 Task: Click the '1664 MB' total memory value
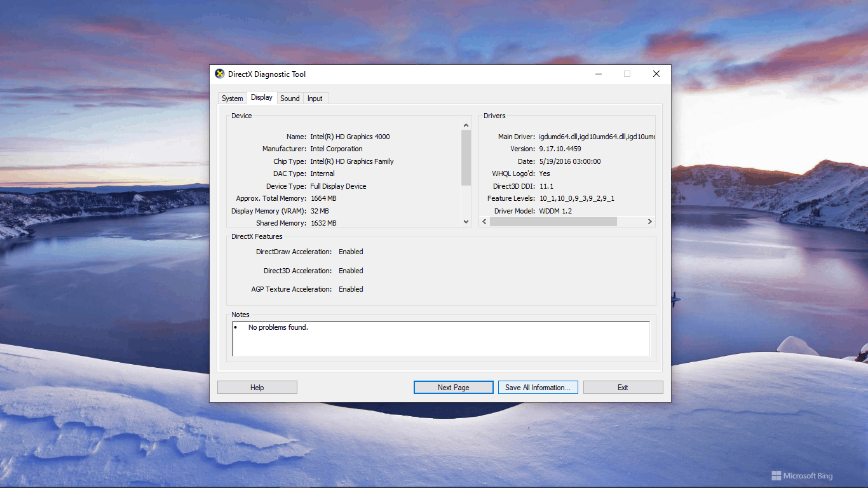[x=323, y=198]
